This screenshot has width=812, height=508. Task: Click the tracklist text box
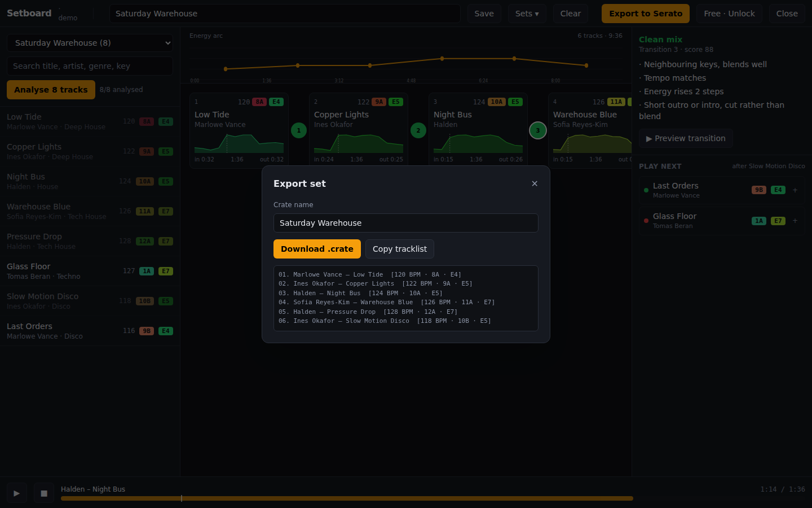[x=406, y=298]
